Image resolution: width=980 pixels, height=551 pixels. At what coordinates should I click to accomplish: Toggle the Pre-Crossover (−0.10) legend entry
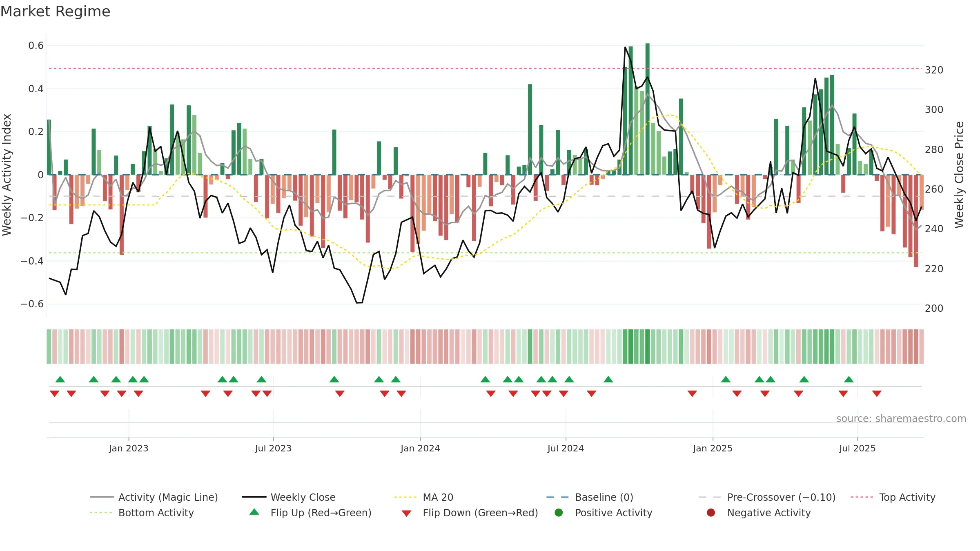(x=767, y=497)
